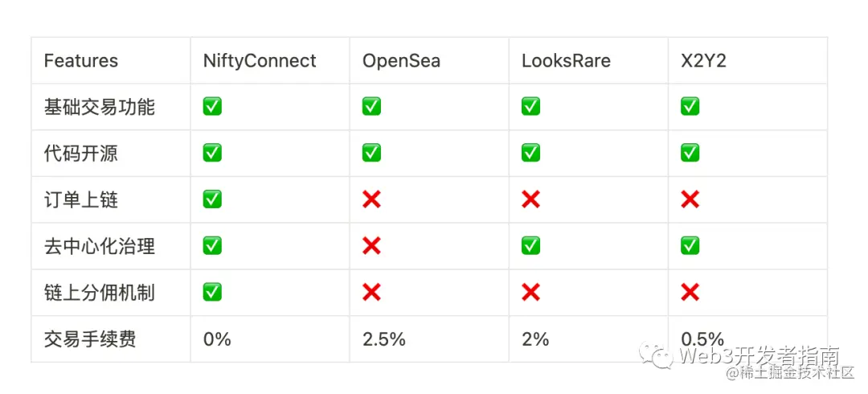
Task: Select the NiftyConnect column header
Action: (x=260, y=60)
